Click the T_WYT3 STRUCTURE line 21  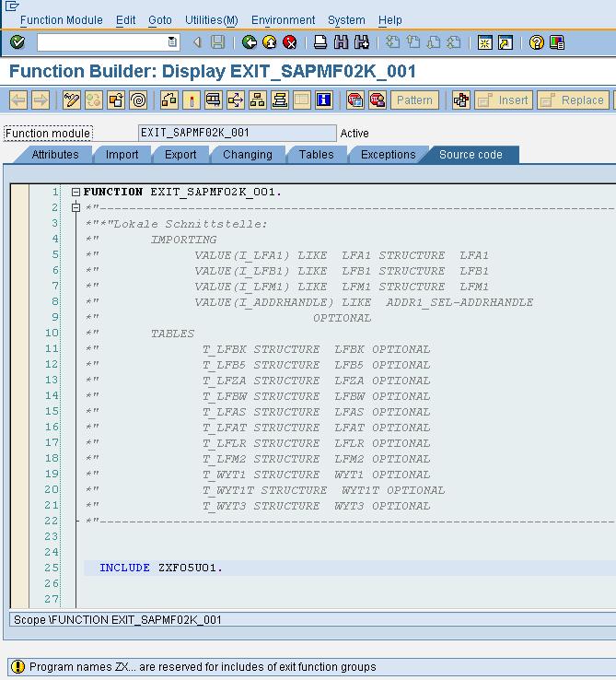pyautogui.click(x=316, y=506)
